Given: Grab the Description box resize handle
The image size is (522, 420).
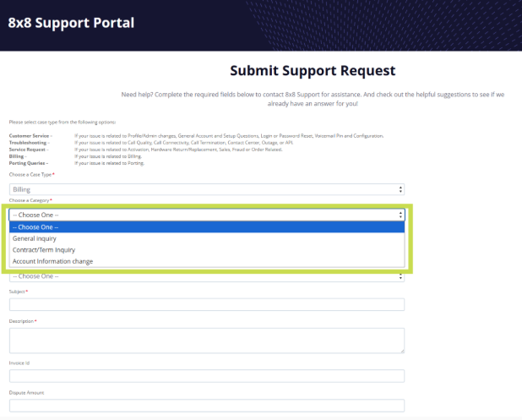Looking at the screenshot, I should click(402, 350).
